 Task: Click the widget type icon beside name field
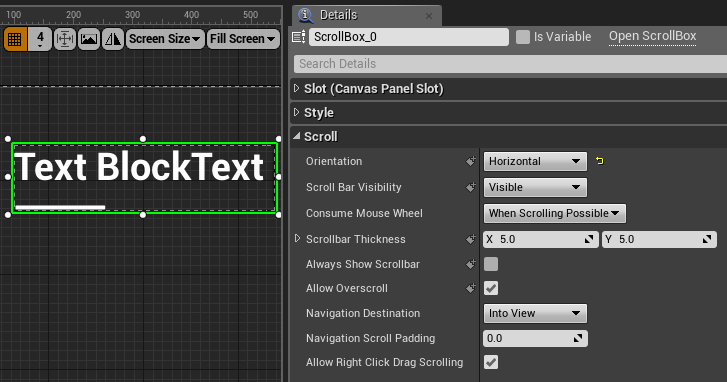299,37
